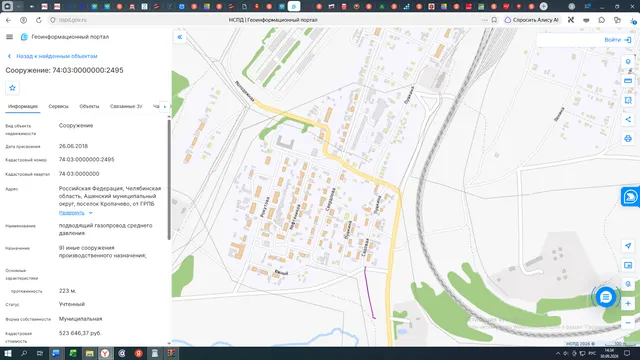This screenshot has height=360, width=640.
Task: Collapse the side panel with double chevron
Action: 180,37
